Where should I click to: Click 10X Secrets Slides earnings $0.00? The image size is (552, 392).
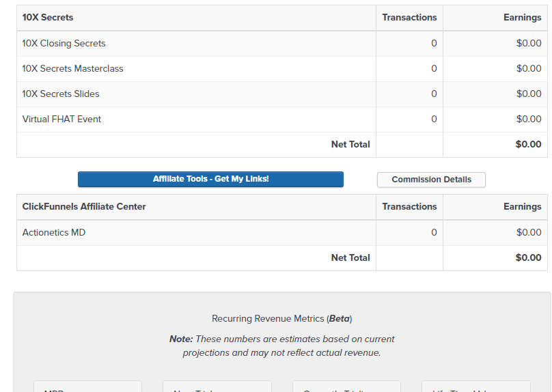pos(529,94)
